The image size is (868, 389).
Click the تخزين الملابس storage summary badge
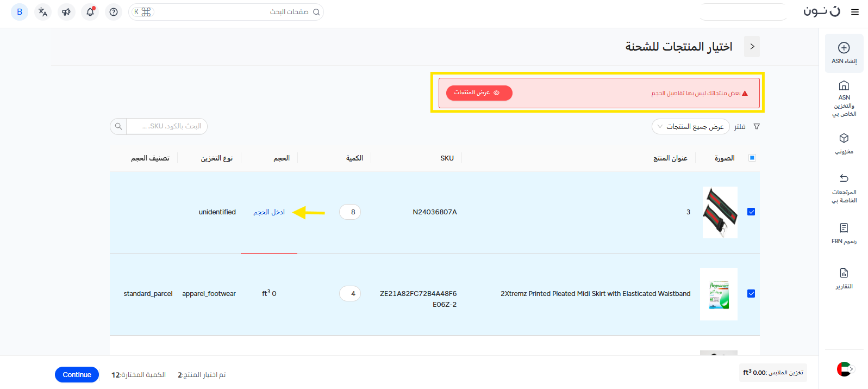point(773,373)
